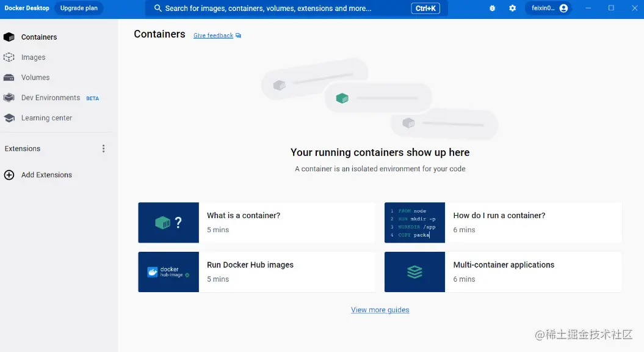
Task: Select the Add Extensions label
Action: [46, 175]
